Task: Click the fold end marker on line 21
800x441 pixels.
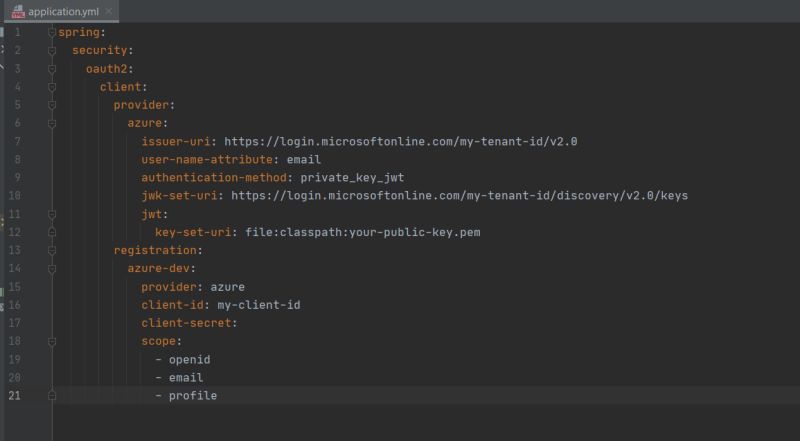Action: 52,396
